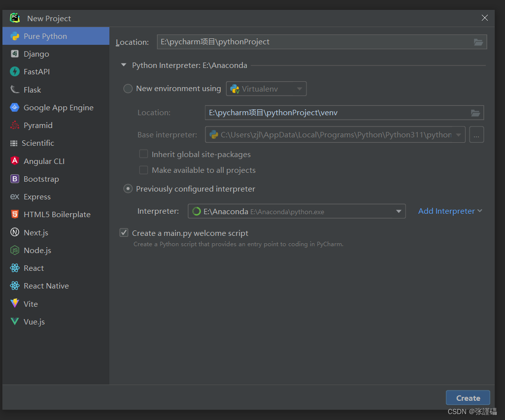Select the React label in list
The width and height of the screenshot is (505, 420).
pyautogui.click(x=34, y=268)
